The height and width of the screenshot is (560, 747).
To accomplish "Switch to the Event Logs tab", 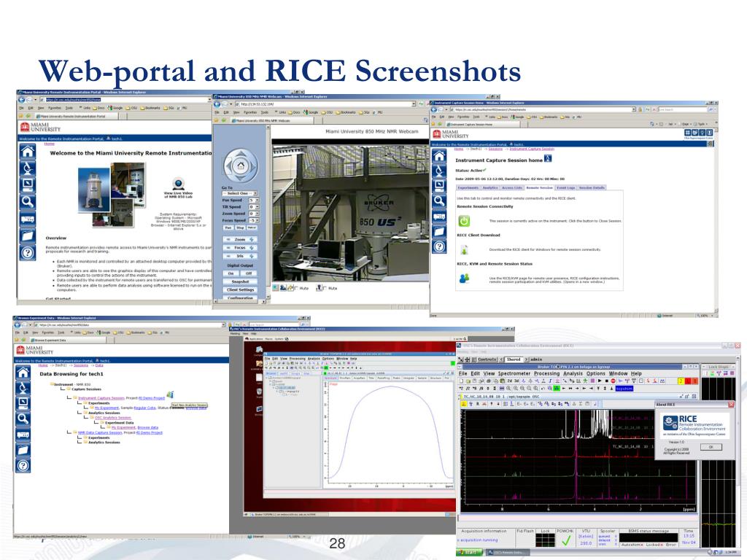I will pos(565,187).
